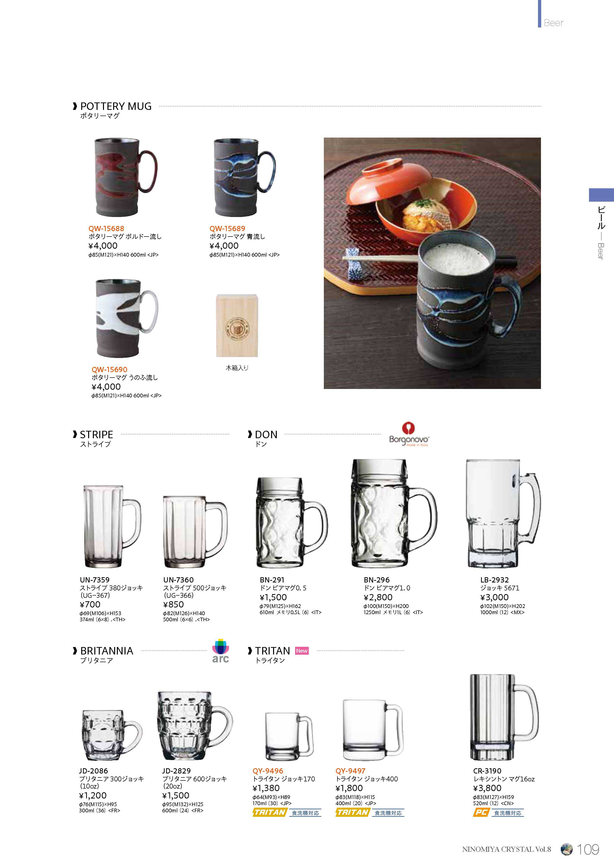Click the chevron before DON heading
Viewport: 614px width, 868px height.
click(x=250, y=435)
